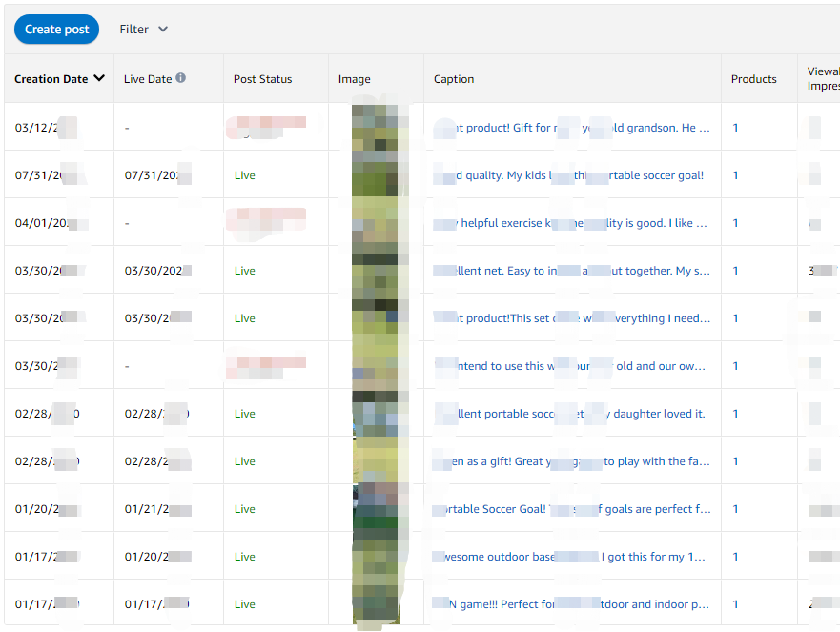Open the 'as a gift! Great' caption
840x632 pixels.
tap(572, 461)
